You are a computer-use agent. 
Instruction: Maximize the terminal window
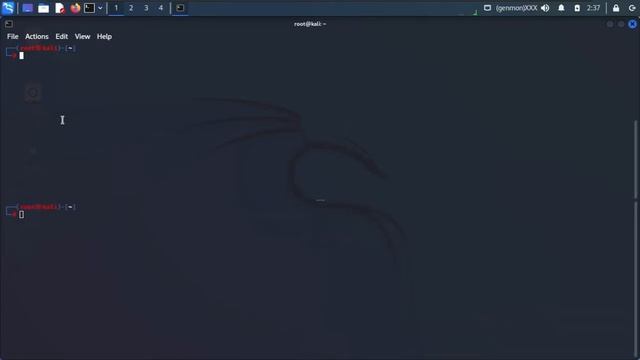(621, 24)
